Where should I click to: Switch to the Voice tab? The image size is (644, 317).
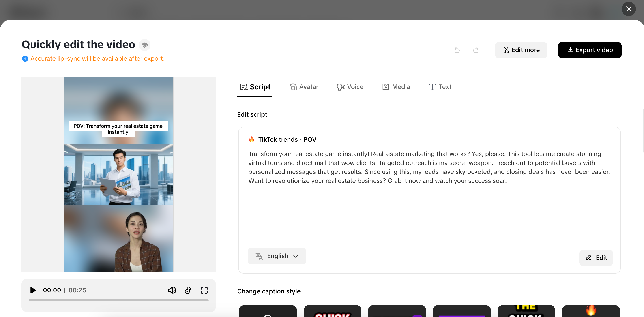point(350,87)
